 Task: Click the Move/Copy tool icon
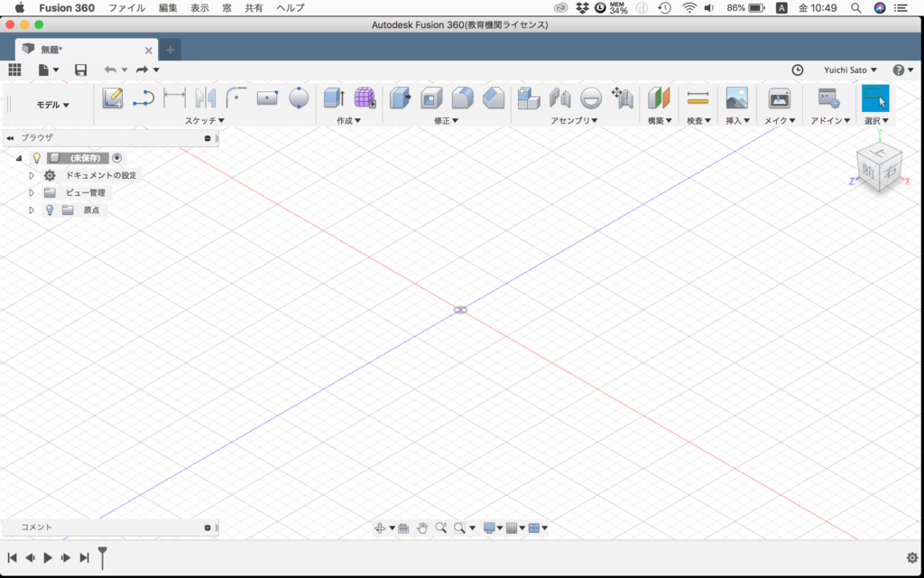623,98
